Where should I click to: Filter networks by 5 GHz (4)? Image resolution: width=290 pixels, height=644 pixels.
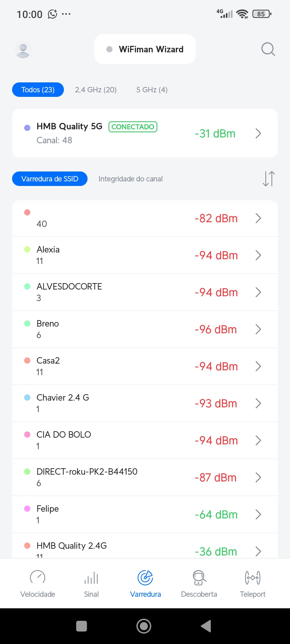click(x=152, y=90)
